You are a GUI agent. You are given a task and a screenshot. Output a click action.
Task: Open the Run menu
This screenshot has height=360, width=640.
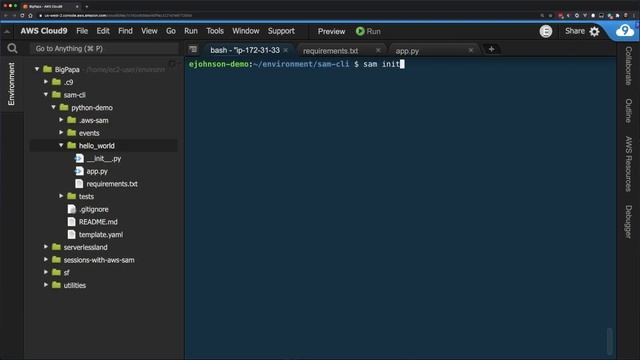tap(191, 31)
